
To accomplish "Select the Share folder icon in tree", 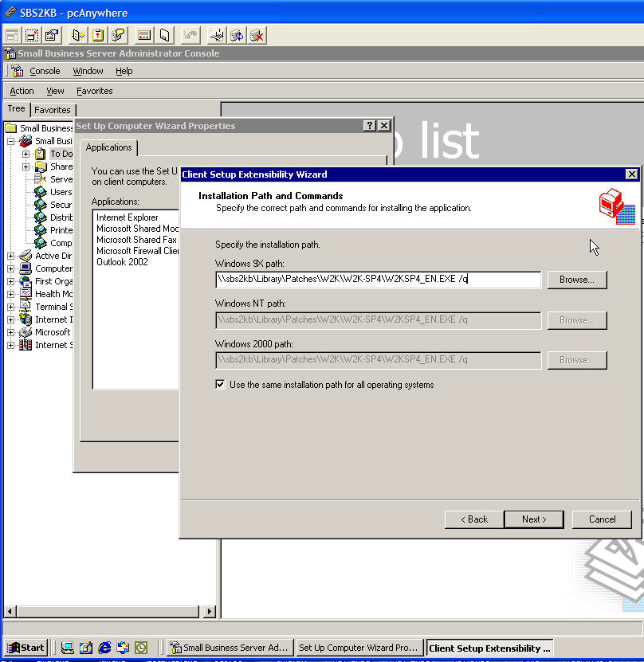I will (41, 166).
